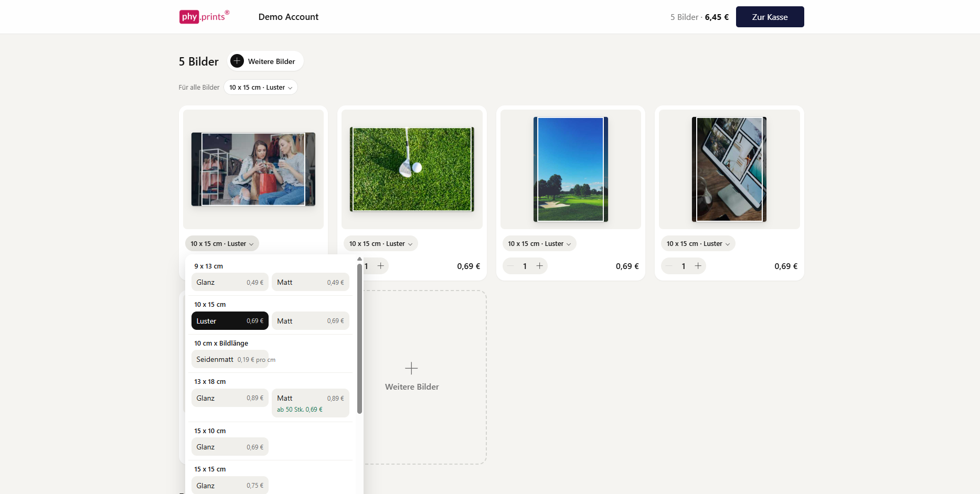The width and height of the screenshot is (980, 494).
Task: Click the Weitere Bilder button at top
Action: click(x=265, y=61)
